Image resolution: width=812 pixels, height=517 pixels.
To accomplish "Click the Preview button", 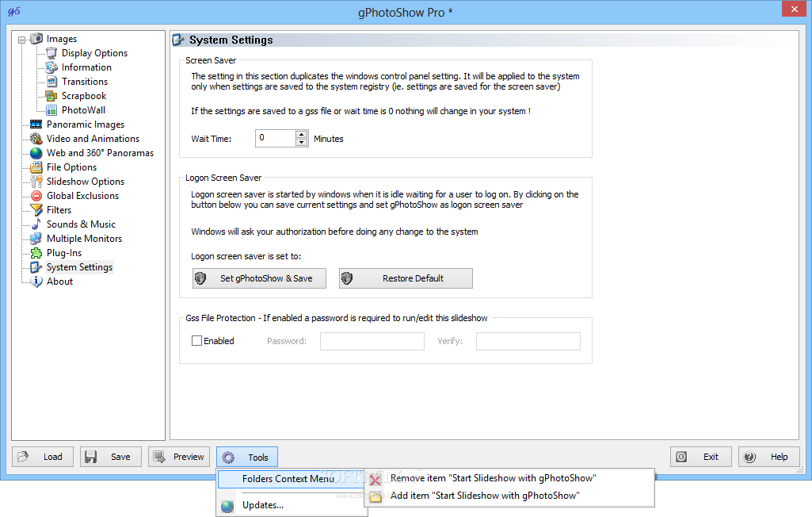I will [x=179, y=457].
